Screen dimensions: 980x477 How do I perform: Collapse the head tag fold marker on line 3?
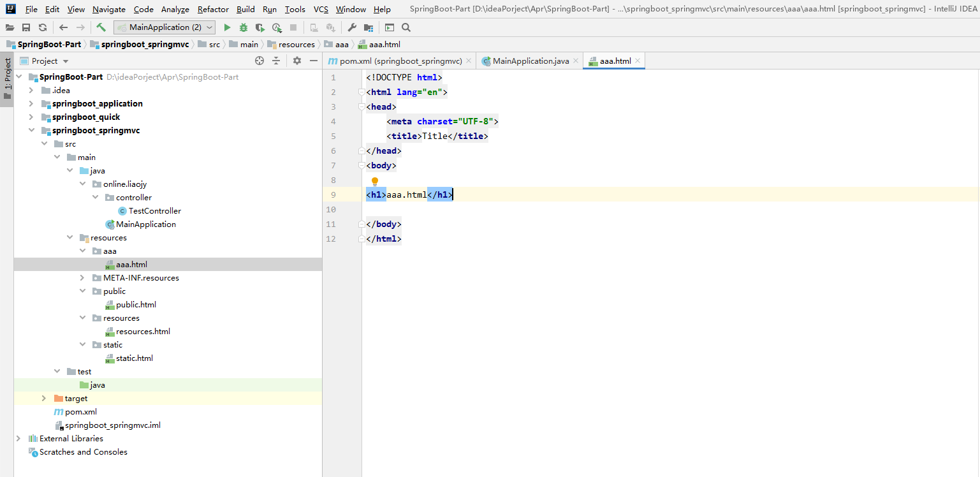click(x=362, y=107)
